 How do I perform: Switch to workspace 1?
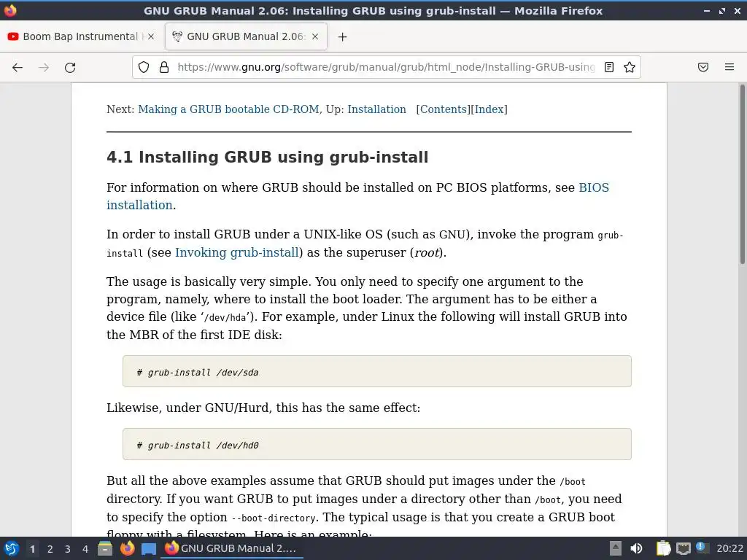[32, 549]
